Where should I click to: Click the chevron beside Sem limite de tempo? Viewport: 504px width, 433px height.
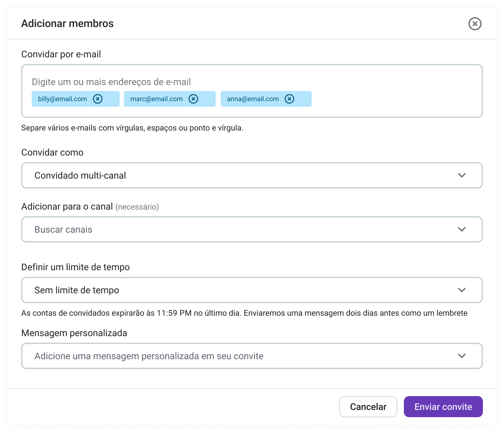coord(462,290)
